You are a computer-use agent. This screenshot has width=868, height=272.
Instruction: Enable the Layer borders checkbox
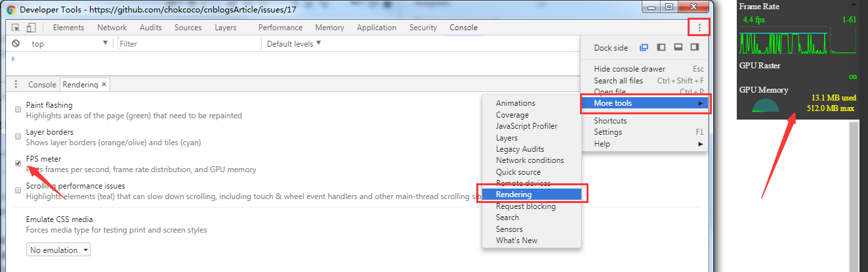coord(18,137)
